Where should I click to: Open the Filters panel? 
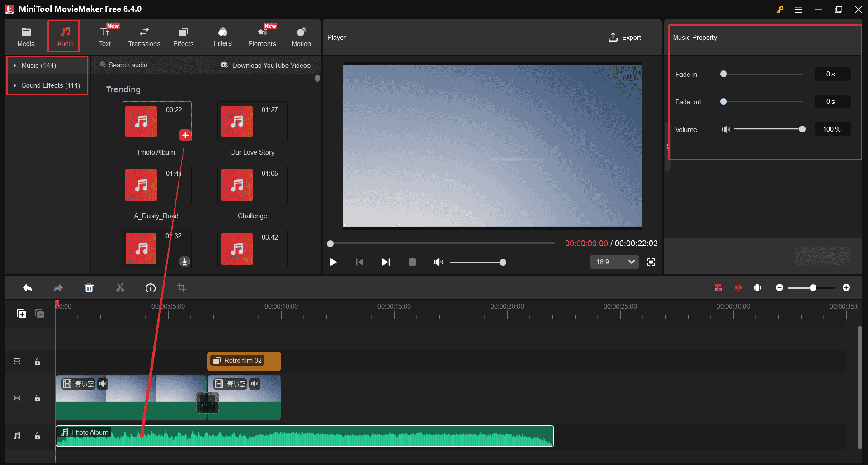[222, 36]
